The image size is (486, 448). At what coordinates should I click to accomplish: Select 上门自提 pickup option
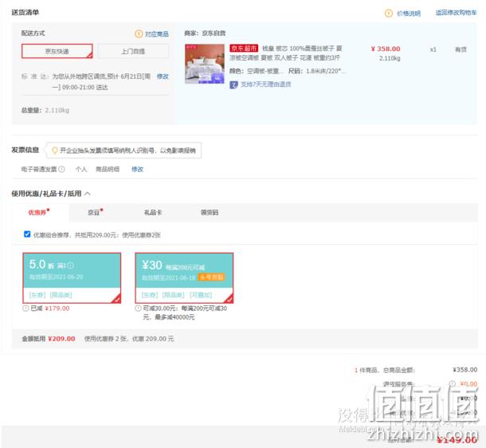(x=133, y=51)
